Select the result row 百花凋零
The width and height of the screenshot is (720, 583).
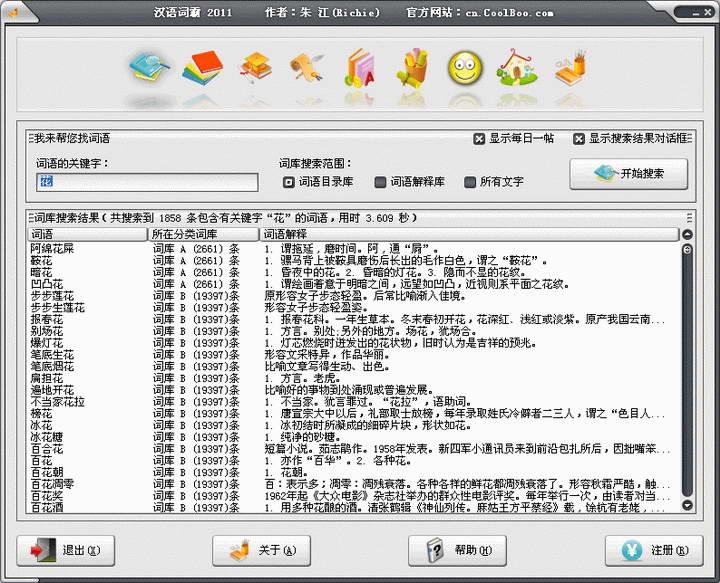pos(354,484)
